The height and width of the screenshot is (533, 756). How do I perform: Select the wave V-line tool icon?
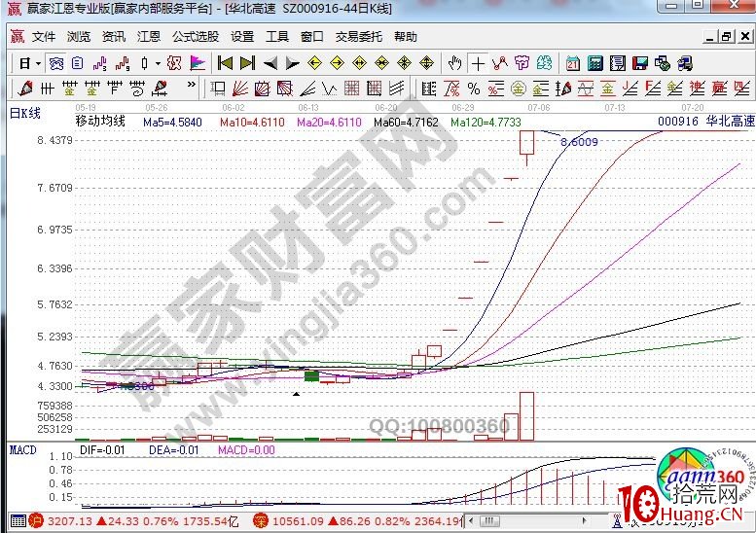329,89
